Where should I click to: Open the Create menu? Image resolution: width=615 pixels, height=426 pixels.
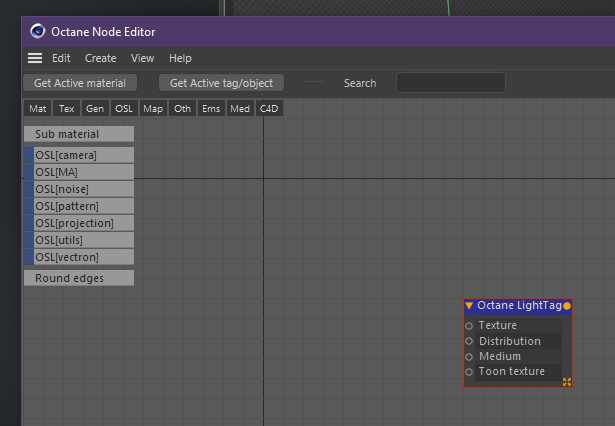click(x=100, y=58)
